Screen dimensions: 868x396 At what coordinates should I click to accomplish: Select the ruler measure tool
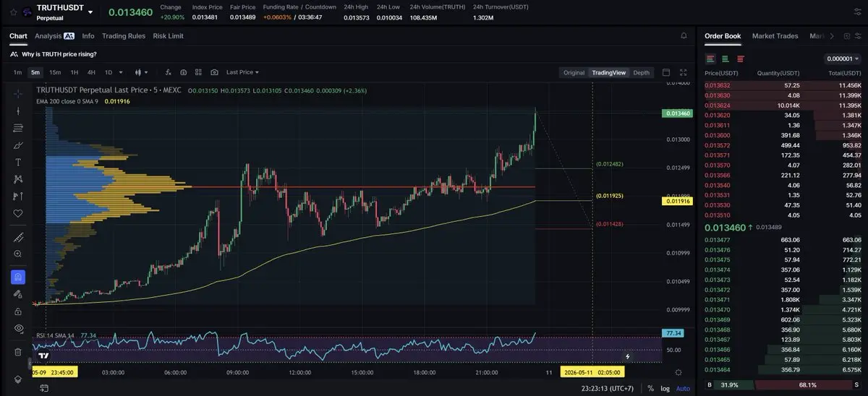click(x=18, y=237)
